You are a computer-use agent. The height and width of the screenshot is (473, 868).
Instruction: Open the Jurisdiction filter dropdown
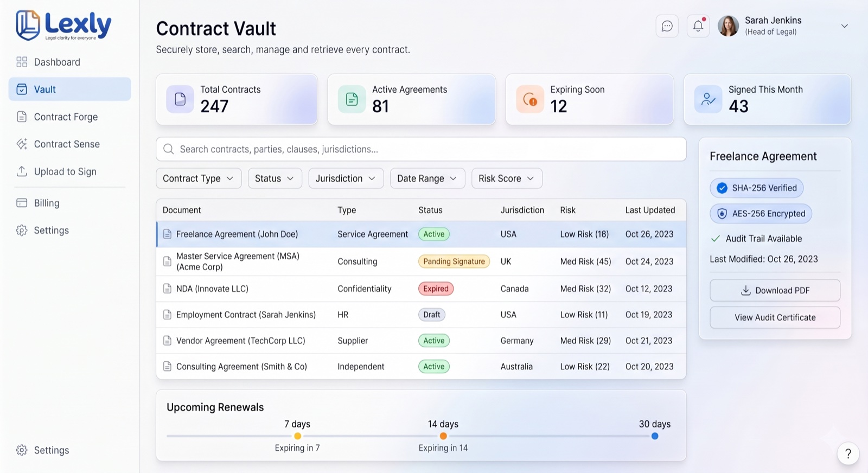[x=346, y=178]
